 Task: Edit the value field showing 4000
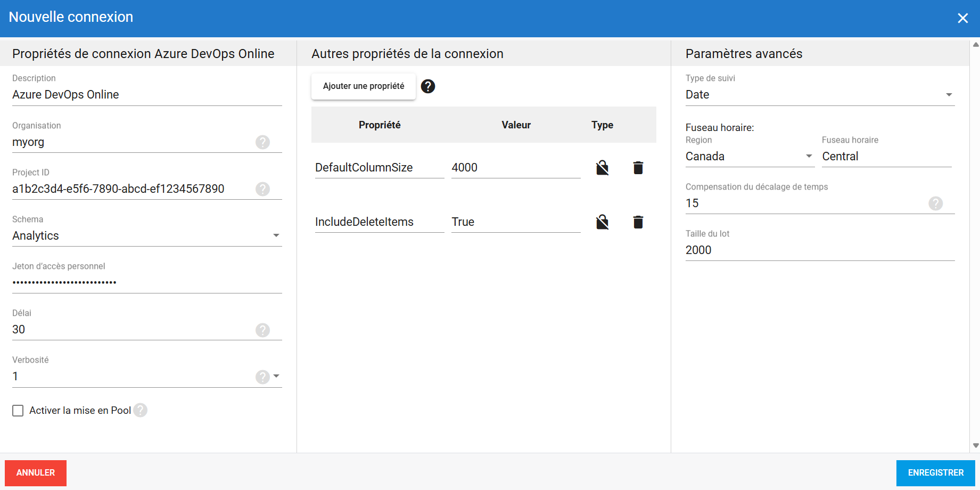(516, 168)
